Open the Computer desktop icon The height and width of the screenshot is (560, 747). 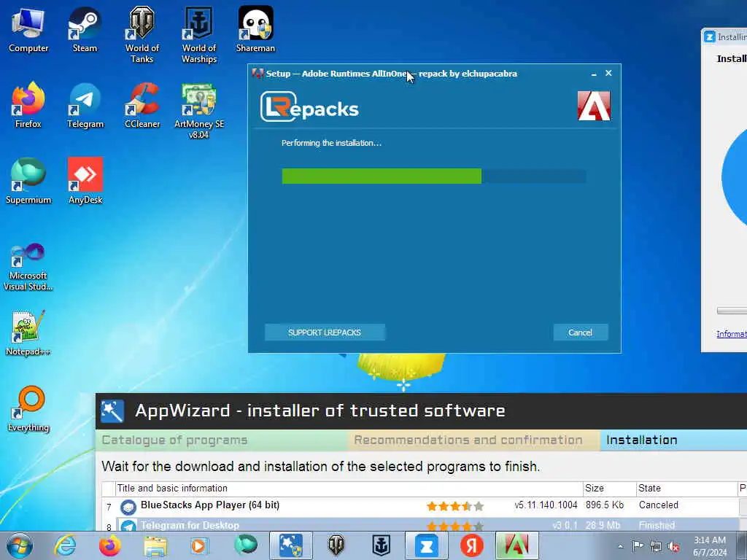[x=28, y=30]
